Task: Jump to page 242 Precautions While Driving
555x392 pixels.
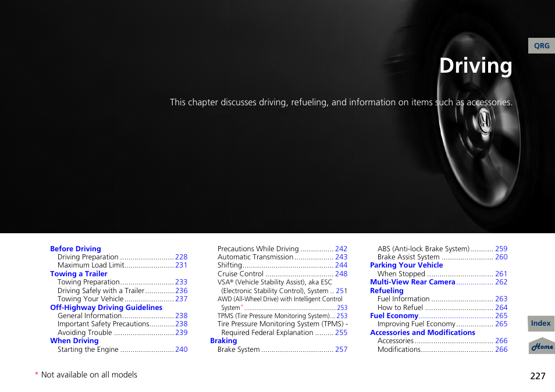Action: coord(341,249)
